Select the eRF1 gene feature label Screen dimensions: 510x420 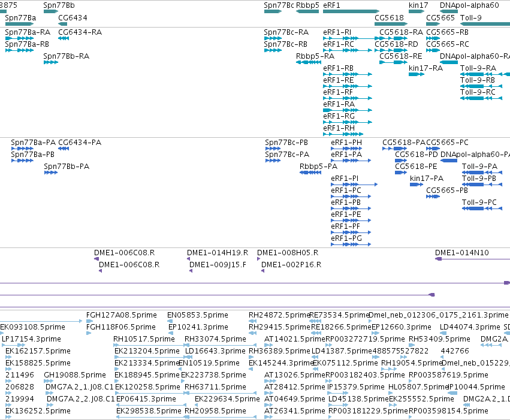331,5
